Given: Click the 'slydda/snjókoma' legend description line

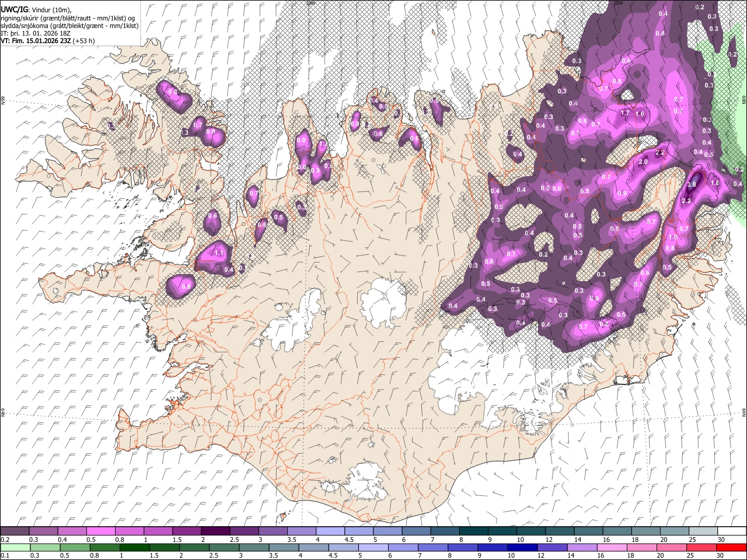Looking at the screenshot, I should click(x=69, y=26).
